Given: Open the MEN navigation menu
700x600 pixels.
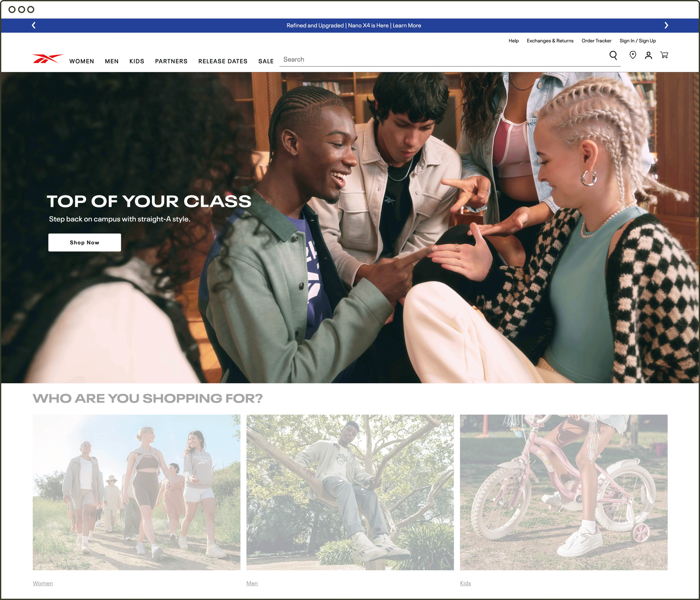Looking at the screenshot, I should (111, 61).
